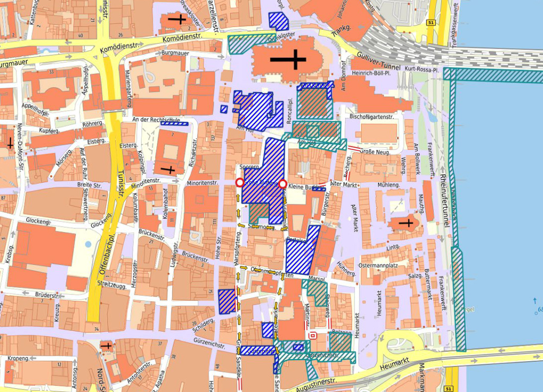Select the small blue hatched area on An der Rechtschule
Viewport: 543px width, 392px height.
174,124
